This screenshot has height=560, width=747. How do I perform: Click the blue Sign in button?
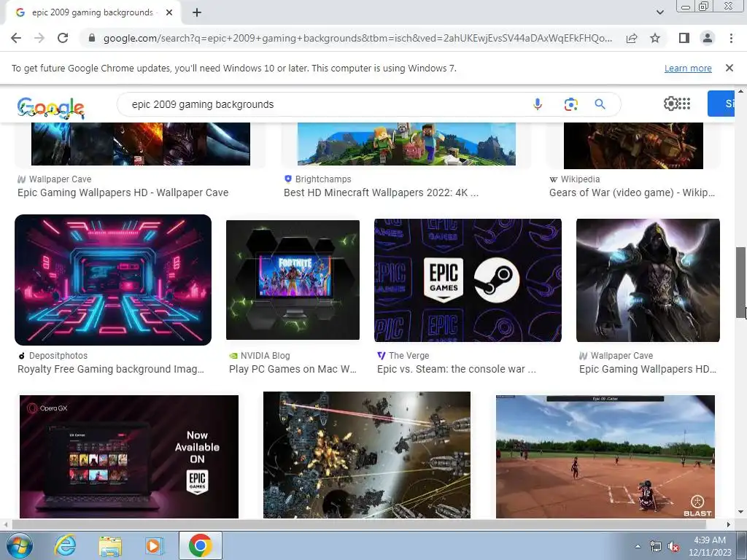(721, 104)
